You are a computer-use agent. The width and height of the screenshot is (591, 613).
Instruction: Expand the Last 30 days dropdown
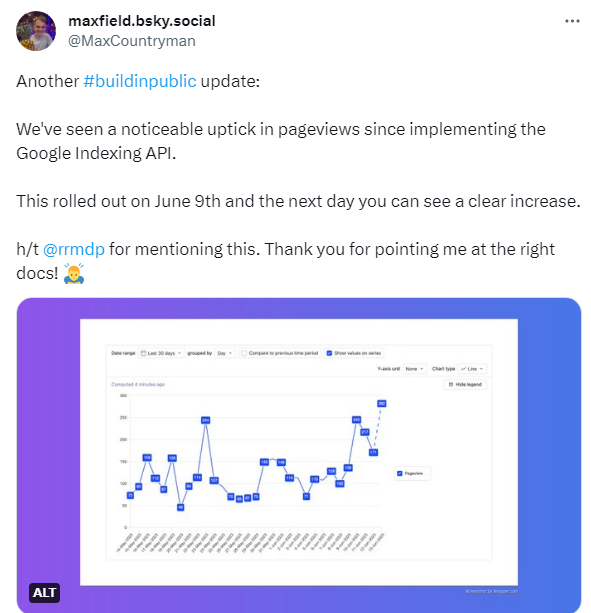click(x=161, y=353)
